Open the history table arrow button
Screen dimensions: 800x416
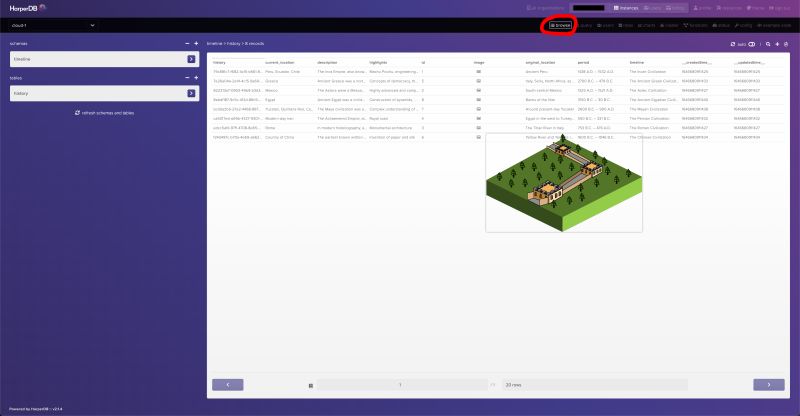tap(191, 93)
